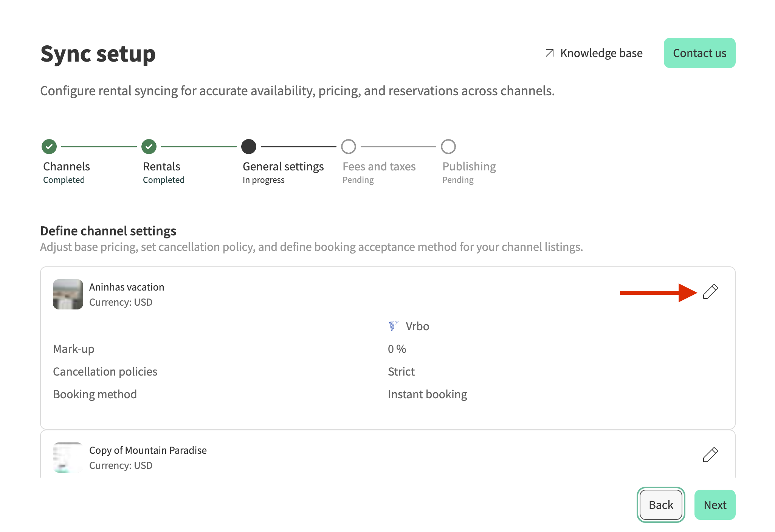Select the Aninhas vacation thumbnail image

coord(68,294)
